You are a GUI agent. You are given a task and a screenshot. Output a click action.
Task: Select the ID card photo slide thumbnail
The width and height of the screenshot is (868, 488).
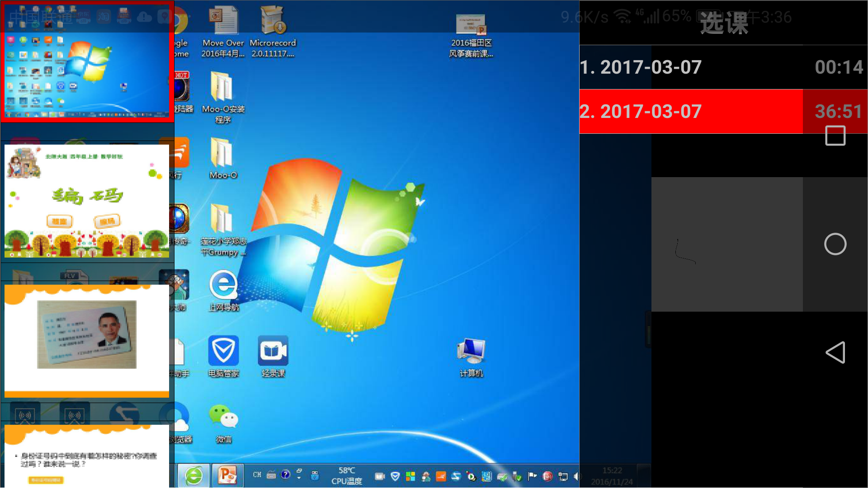[87, 341]
